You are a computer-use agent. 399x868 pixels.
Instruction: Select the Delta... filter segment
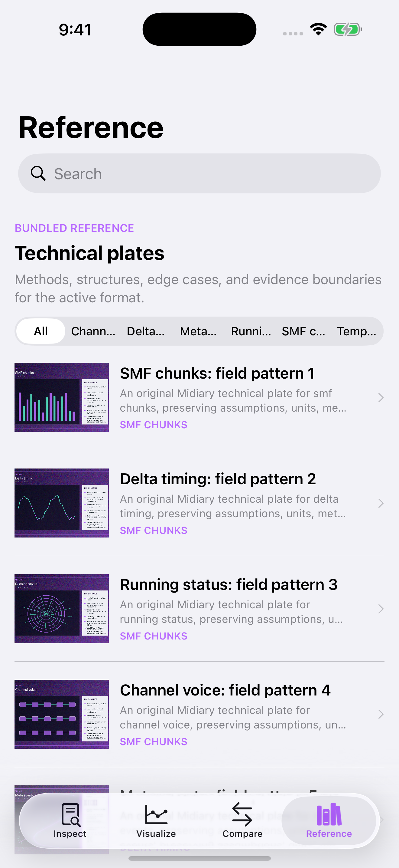(146, 331)
